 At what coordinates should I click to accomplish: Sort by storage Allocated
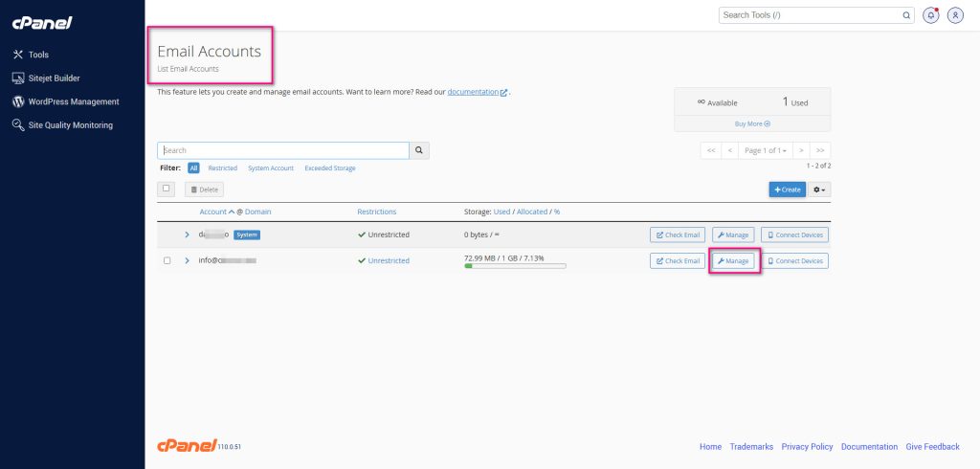coord(532,212)
